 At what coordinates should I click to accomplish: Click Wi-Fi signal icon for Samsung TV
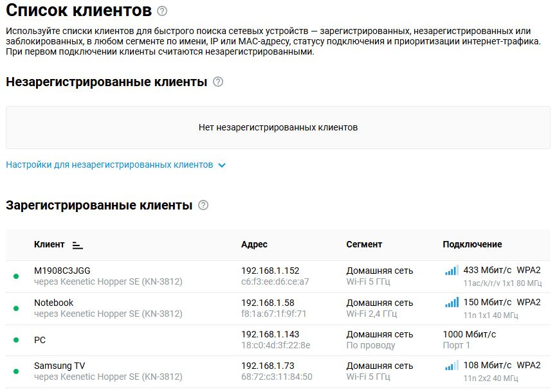point(452,366)
